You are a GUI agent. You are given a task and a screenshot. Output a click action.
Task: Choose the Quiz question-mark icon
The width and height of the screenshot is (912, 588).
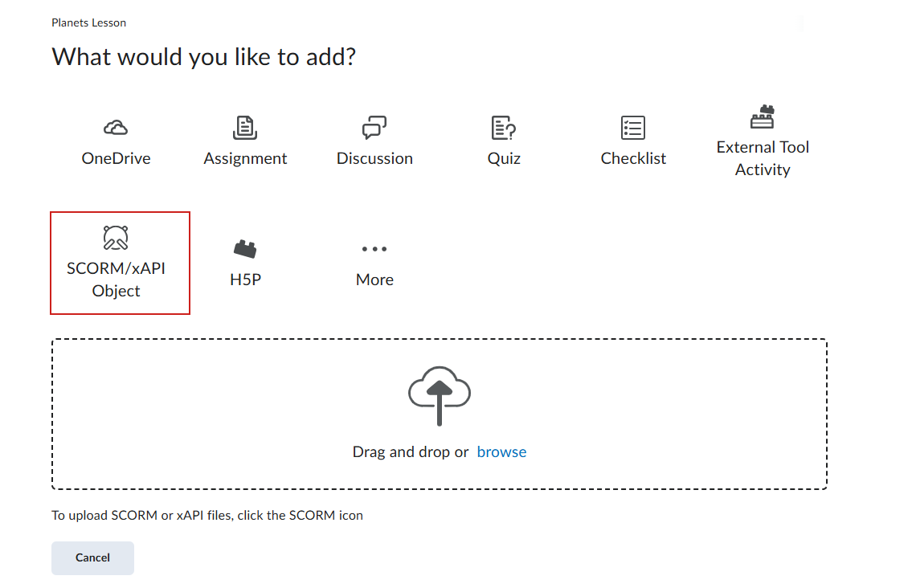(x=504, y=128)
